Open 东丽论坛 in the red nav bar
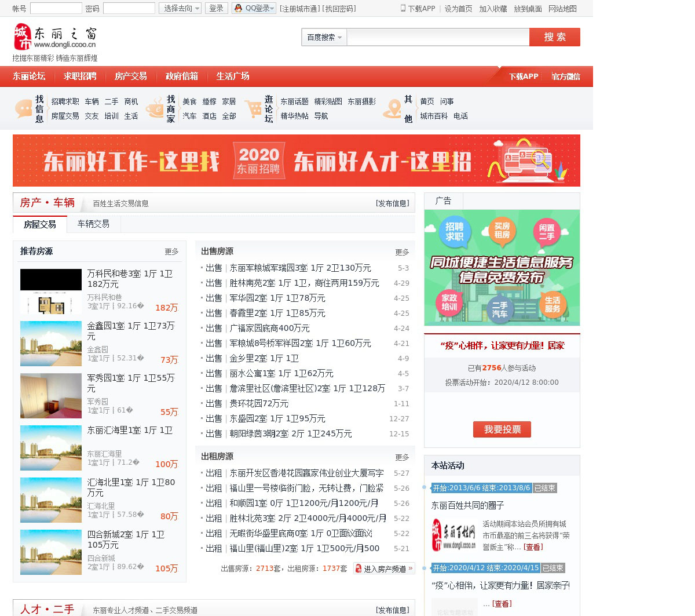Viewport: 695px width, 616px height. tap(29, 76)
